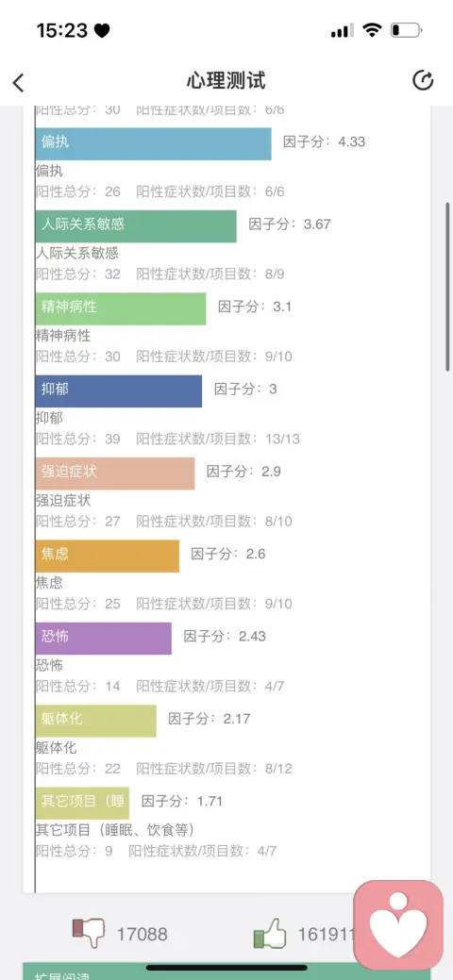Tap the orange 焦虑 bar
The image size is (453, 980).
click(107, 556)
